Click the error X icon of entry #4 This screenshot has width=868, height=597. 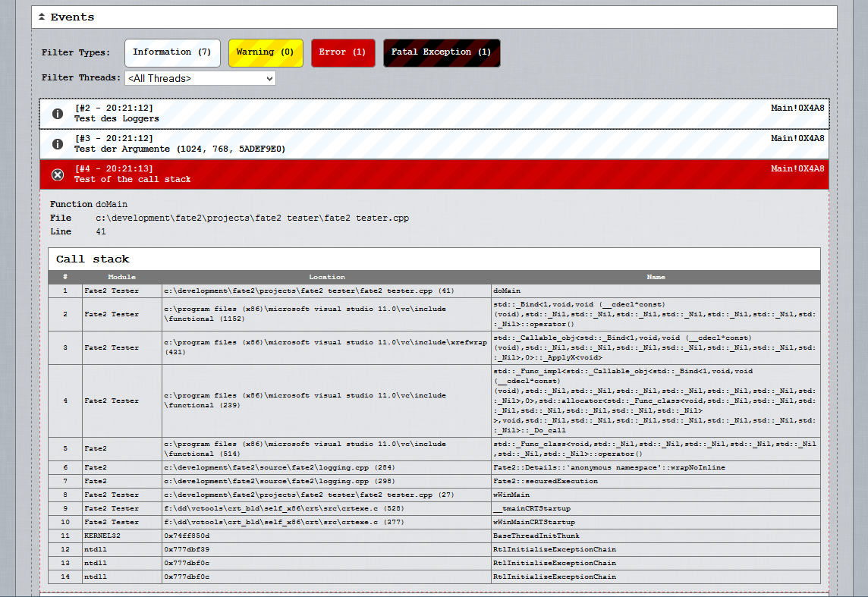coord(58,174)
